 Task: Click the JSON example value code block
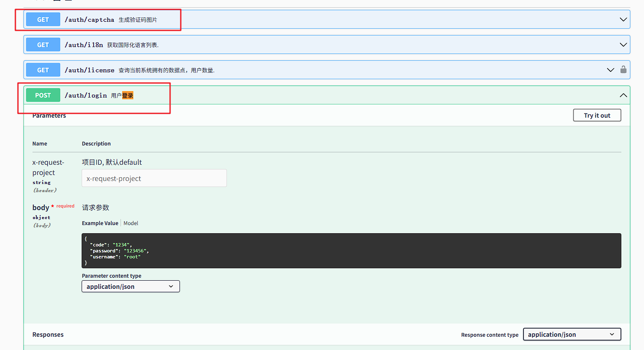(x=350, y=251)
